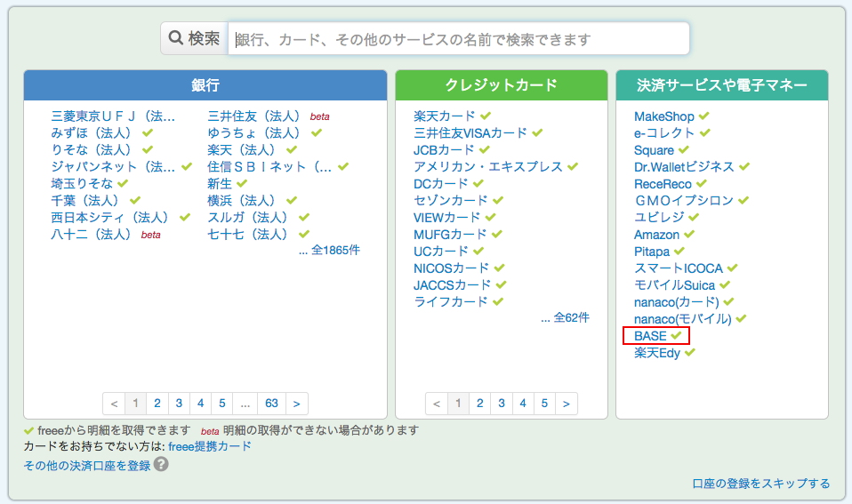Click next arrow in credit card pagination

coord(567,404)
